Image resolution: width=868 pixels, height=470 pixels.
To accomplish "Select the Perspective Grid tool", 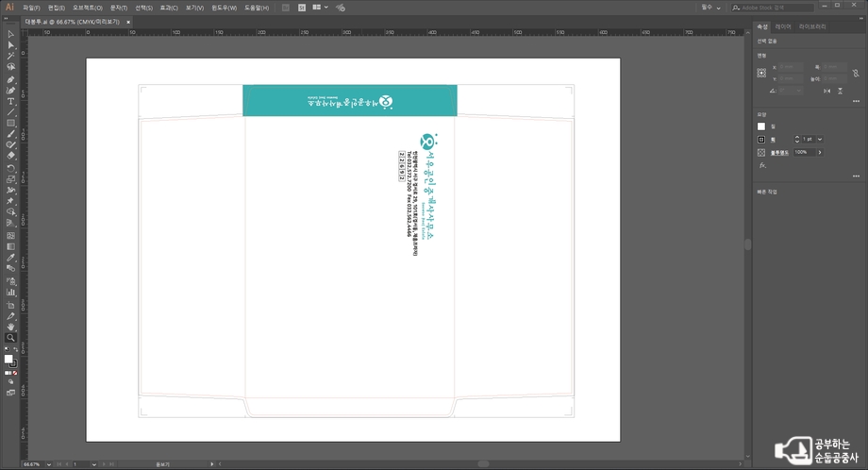I will 10,223.
